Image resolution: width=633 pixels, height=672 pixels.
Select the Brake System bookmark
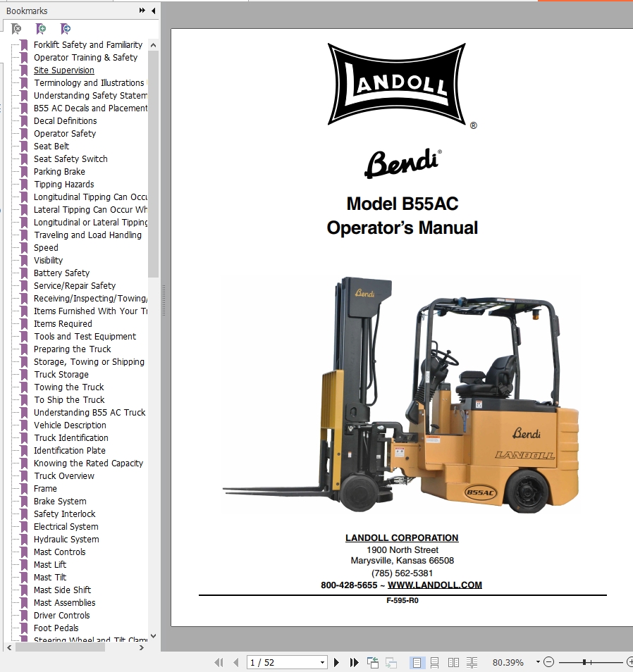pyautogui.click(x=60, y=501)
